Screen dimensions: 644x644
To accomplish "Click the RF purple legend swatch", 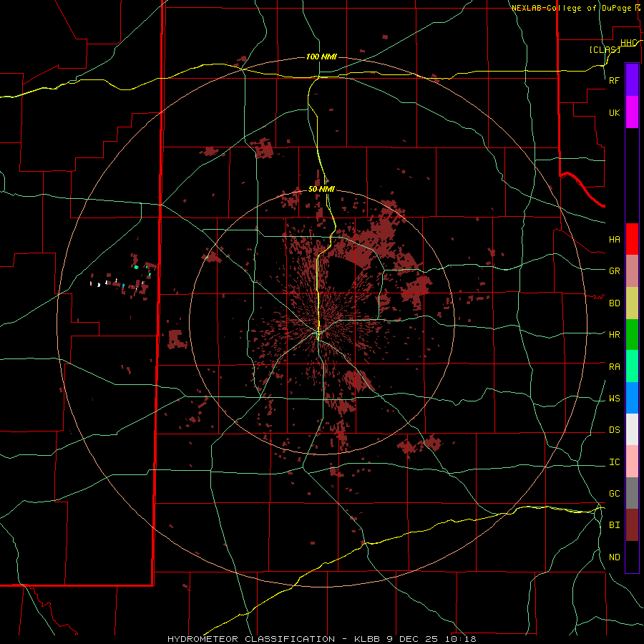I will tap(632, 80).
